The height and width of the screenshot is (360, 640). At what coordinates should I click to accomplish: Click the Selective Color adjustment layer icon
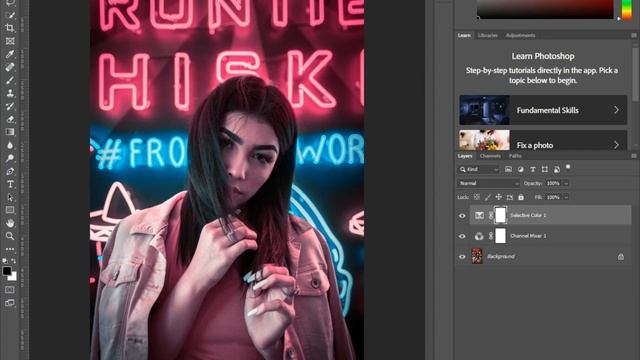click(x=479, y=215)
